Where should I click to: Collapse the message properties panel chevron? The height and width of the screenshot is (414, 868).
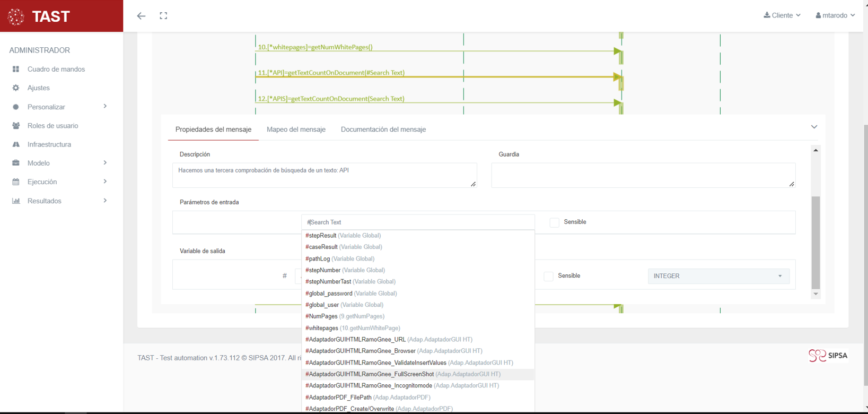(x=814, y=127)
